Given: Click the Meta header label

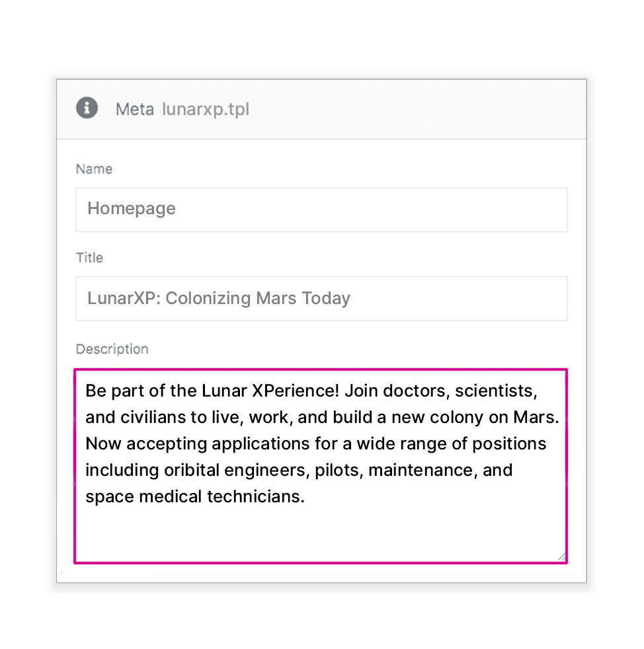Looking at the screenshot, I should coord(135,109).
